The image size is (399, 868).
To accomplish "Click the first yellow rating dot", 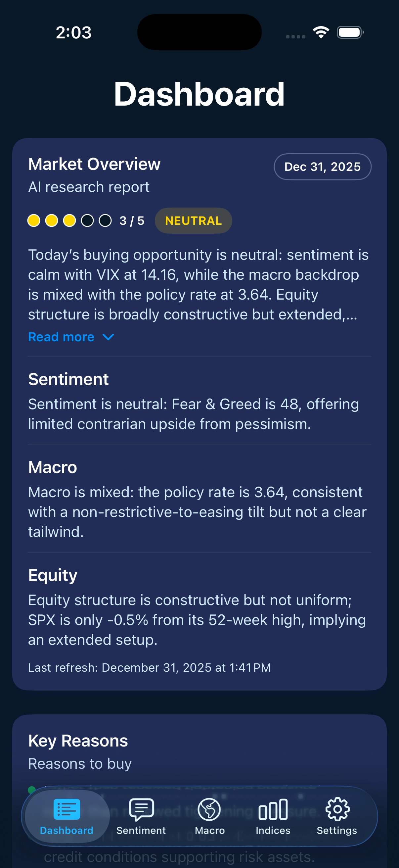I will pyautogui.click(x=34, y=221).
